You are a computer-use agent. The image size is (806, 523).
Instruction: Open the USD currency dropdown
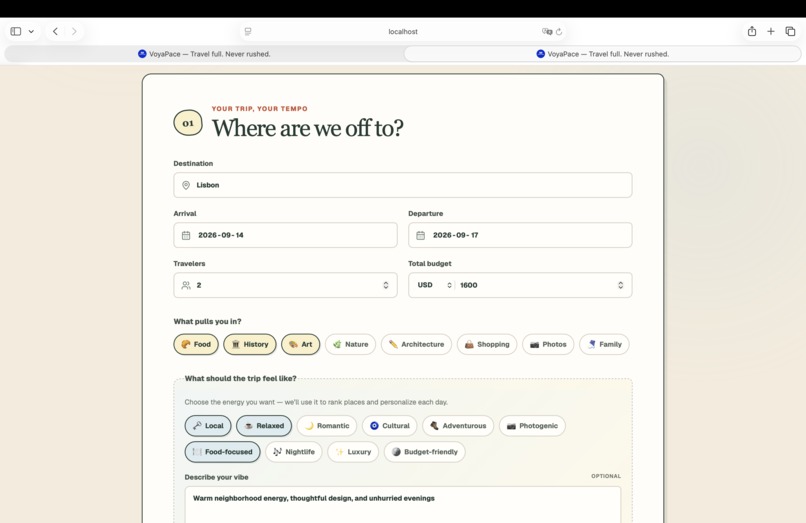pos(434,285)
